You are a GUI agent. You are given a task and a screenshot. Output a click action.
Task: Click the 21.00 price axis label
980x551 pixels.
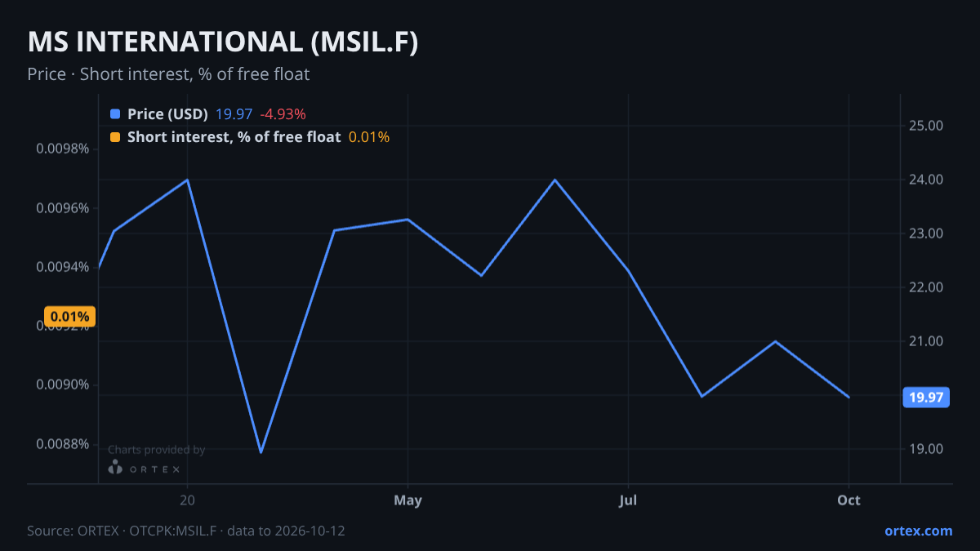coord(925,341)
